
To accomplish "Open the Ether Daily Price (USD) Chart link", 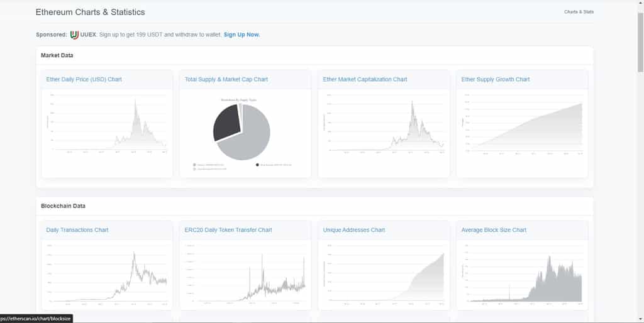I will pos(84,79).
